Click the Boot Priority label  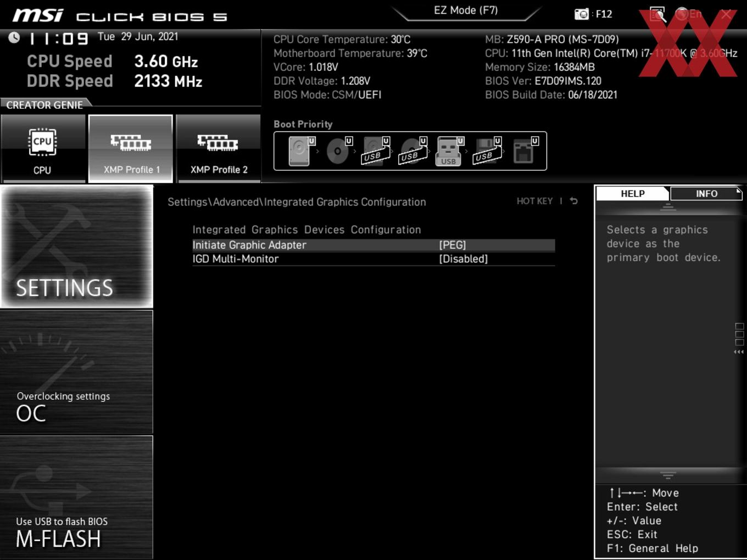(303, 124)
